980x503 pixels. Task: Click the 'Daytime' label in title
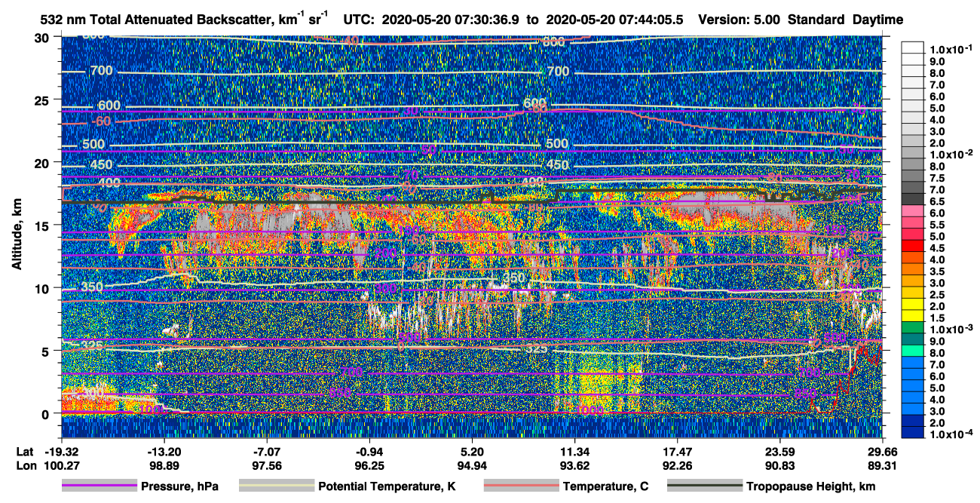click(878, 20)
